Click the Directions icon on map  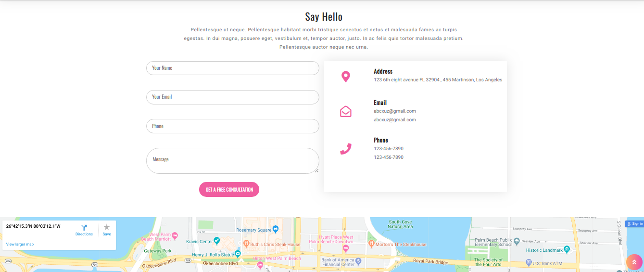coord(84,228)
